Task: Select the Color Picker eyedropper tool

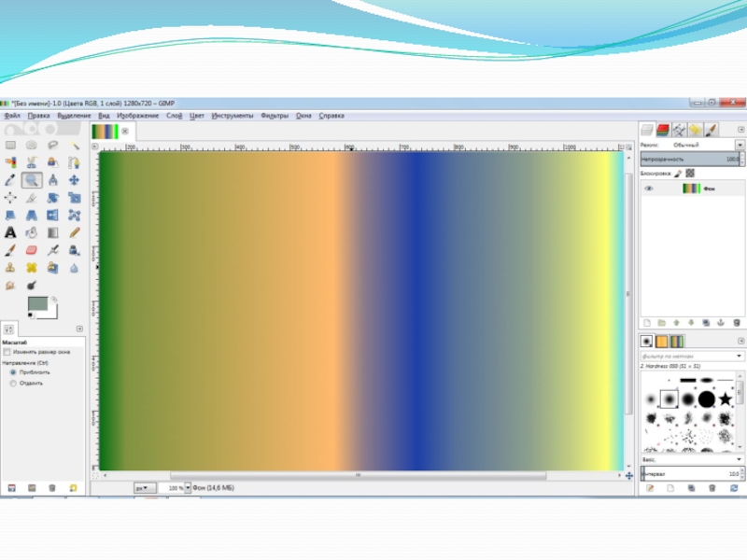Action: point(10,180)
